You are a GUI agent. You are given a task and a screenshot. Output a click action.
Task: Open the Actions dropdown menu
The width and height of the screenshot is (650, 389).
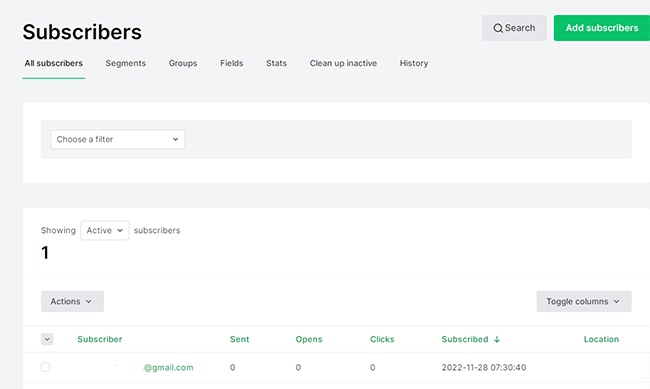pos(72,301)
